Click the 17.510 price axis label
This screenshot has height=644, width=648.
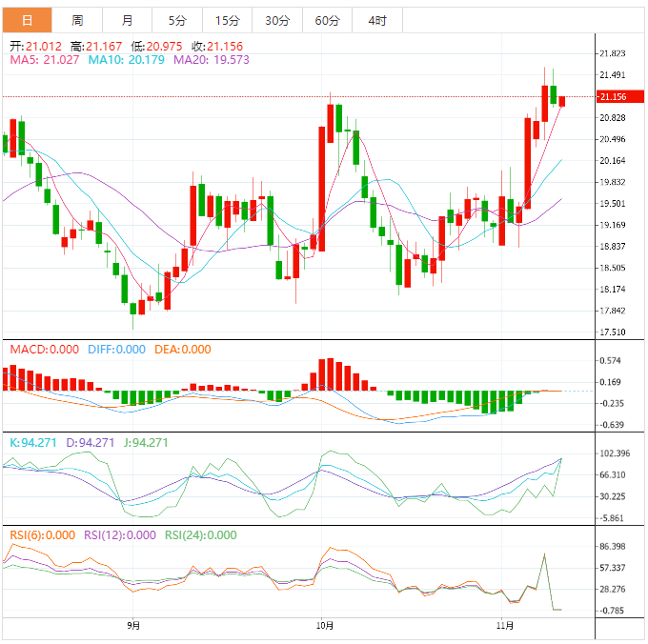tap(613, 332)
